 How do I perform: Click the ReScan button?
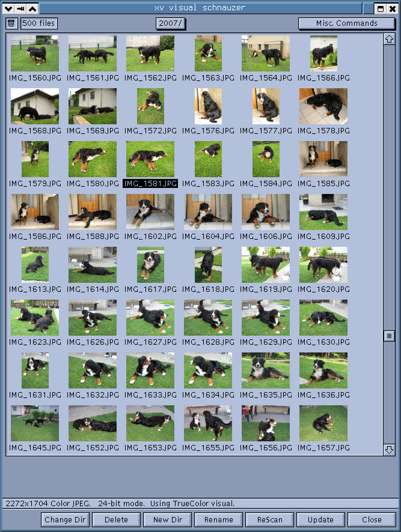click(270, 519)
